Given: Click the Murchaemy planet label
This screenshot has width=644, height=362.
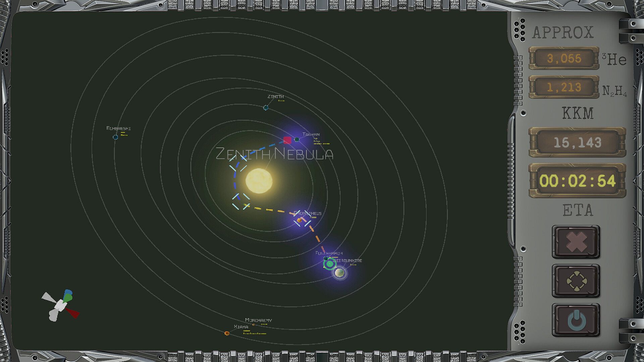Looking at the screenshot, I should (258, 320).
